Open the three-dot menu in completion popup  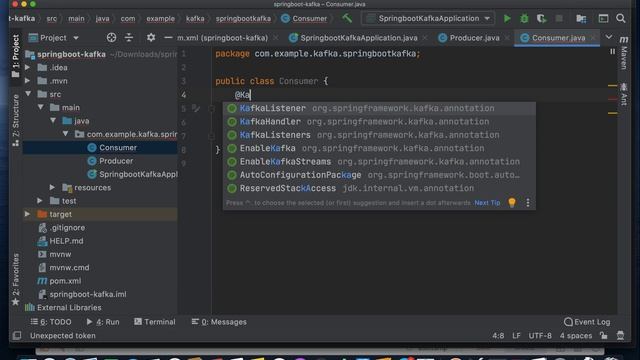click(528, 202)
